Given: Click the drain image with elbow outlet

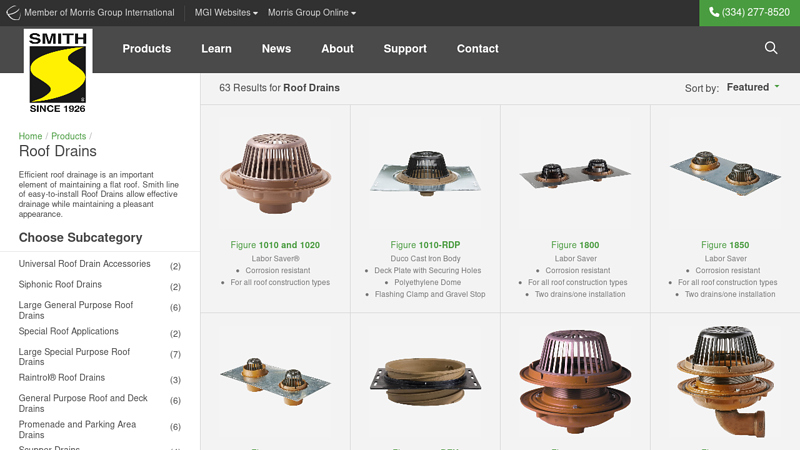Looking at the screenshot, I should (x=725, y=382).
